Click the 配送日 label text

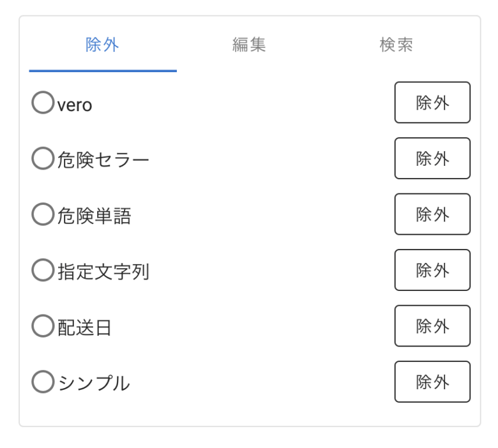(84, 327)
